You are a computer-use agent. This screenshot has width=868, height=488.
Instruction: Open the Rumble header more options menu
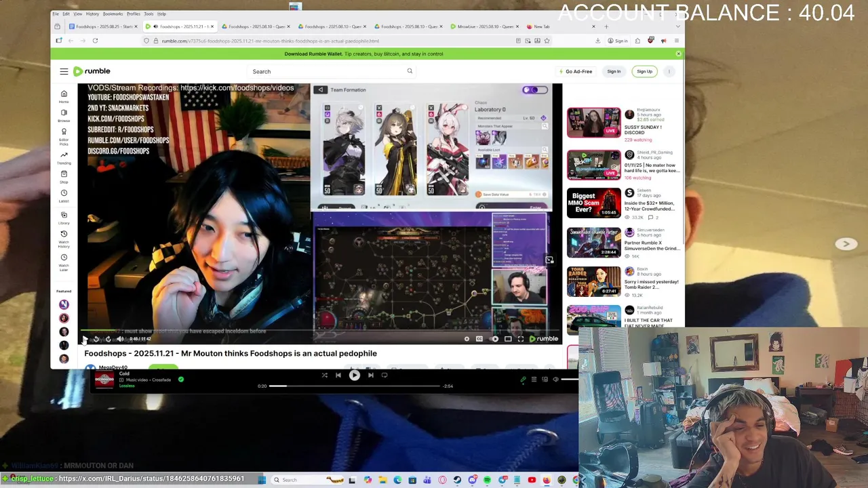pyautogui.click(x=669, y=71)
